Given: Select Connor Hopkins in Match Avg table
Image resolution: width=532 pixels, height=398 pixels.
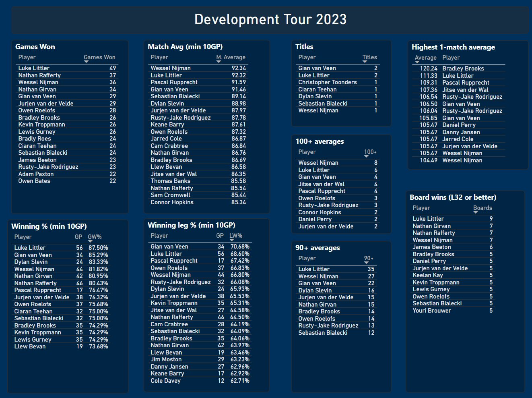Looking at the screenshot, I should tap(172, 202).
